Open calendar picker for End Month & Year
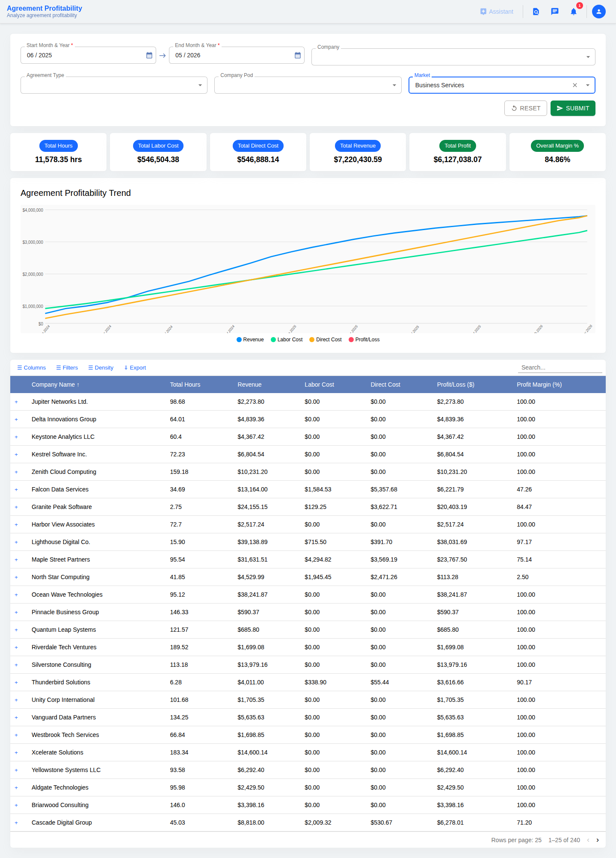616x858 pixels. tap(298, 56)
